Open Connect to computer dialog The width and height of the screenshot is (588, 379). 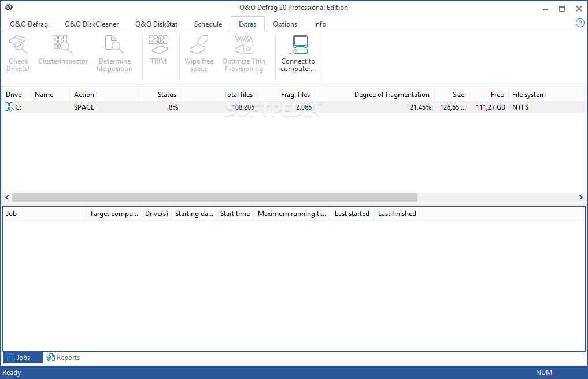[x=298, y=54]
